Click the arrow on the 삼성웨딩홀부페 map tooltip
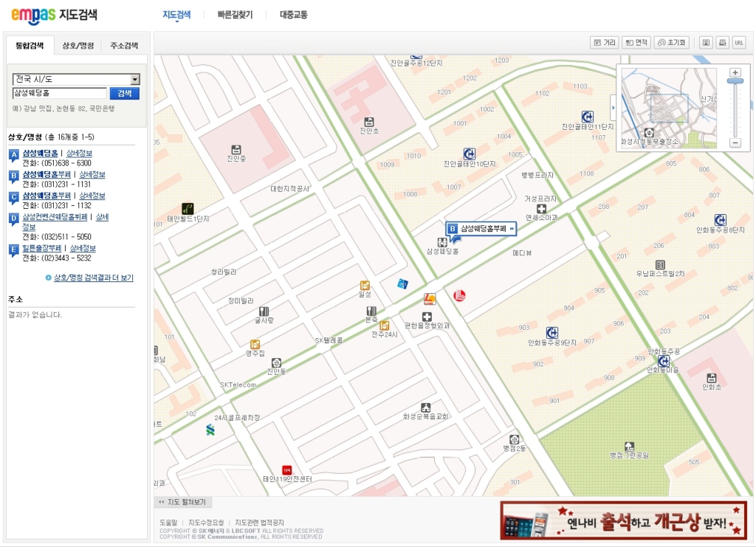 pos(512,228)
